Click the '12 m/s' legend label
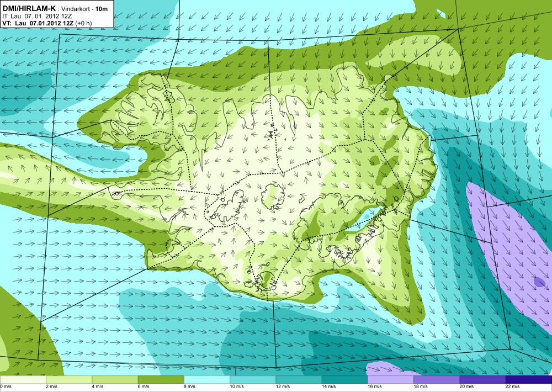This screenshot has width=552, height=392. [x=283, y=386]
